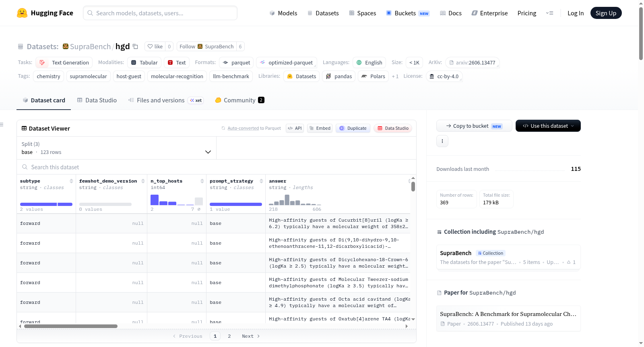The height and width of the screenshot is (347, 644).
Task: Open Enterprise in the navigation
Action: point(489,13)
